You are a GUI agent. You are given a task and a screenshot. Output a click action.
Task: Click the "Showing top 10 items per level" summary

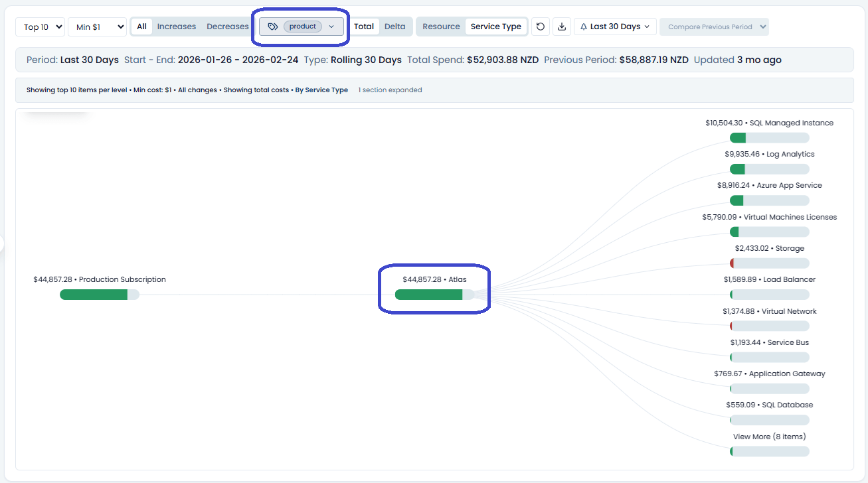pos(76,90)
